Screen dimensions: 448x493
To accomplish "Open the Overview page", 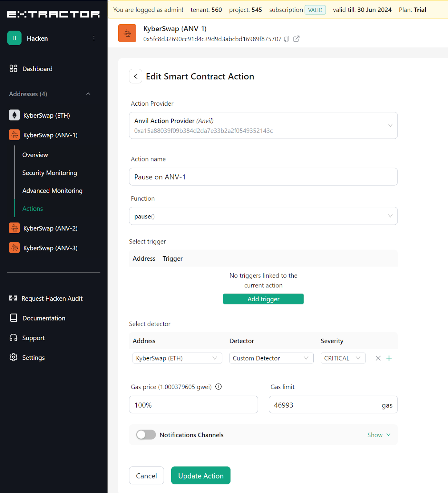I will (35, 155).
